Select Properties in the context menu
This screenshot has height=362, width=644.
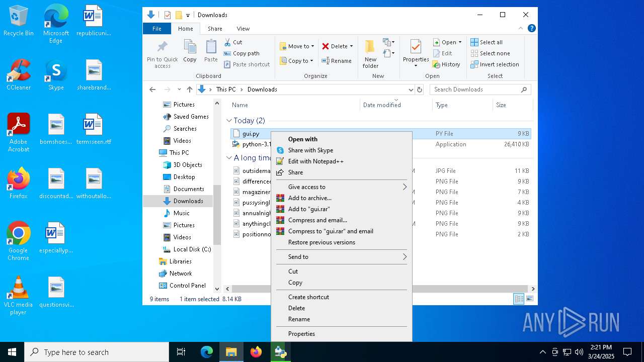301,334
